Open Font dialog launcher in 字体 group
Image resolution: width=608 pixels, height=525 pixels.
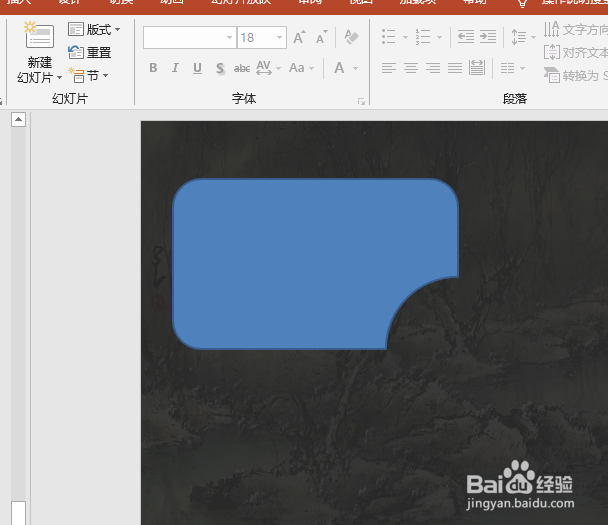click(361, 102)
